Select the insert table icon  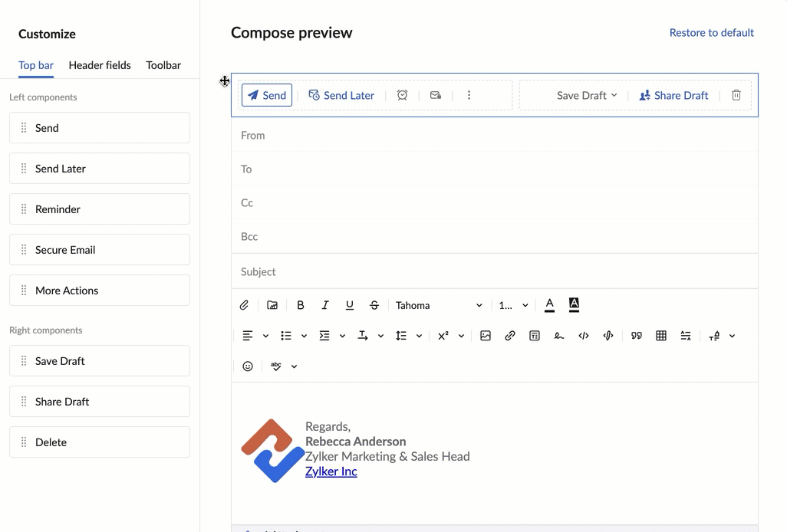click(x=660, y=335)
